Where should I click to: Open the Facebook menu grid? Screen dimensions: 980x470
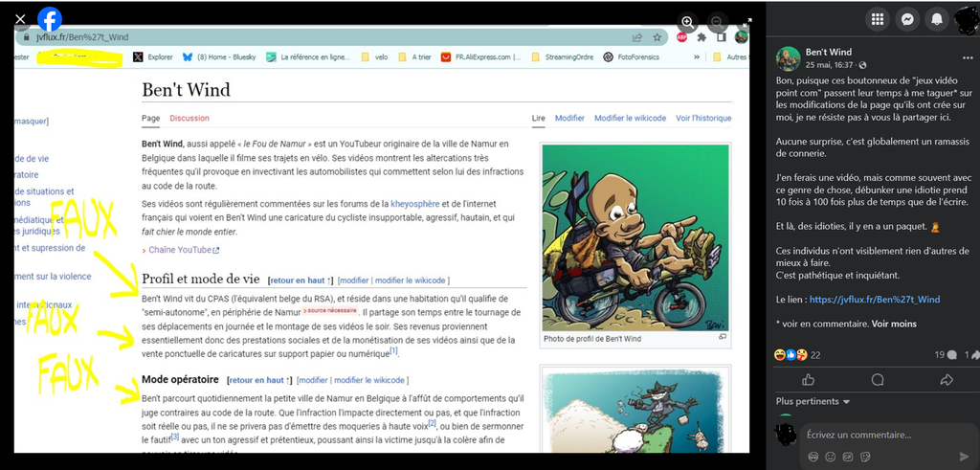point(877,19)
